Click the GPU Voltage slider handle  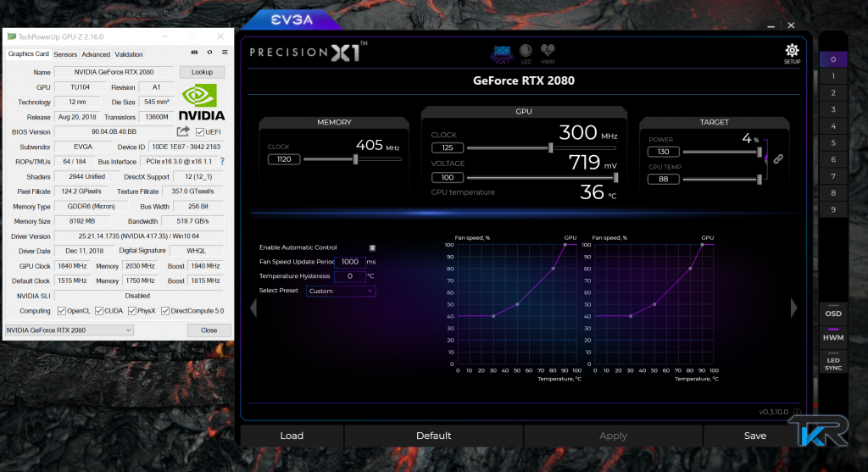[615, 178]
